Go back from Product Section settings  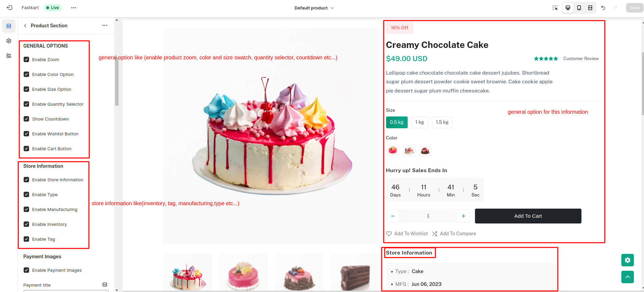point(25,25)
